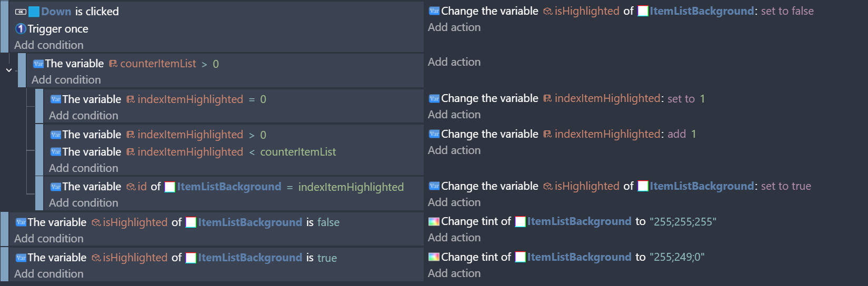Click variable icon of "indexItemHighlighted: set to 1" action

tap(434, 99)
